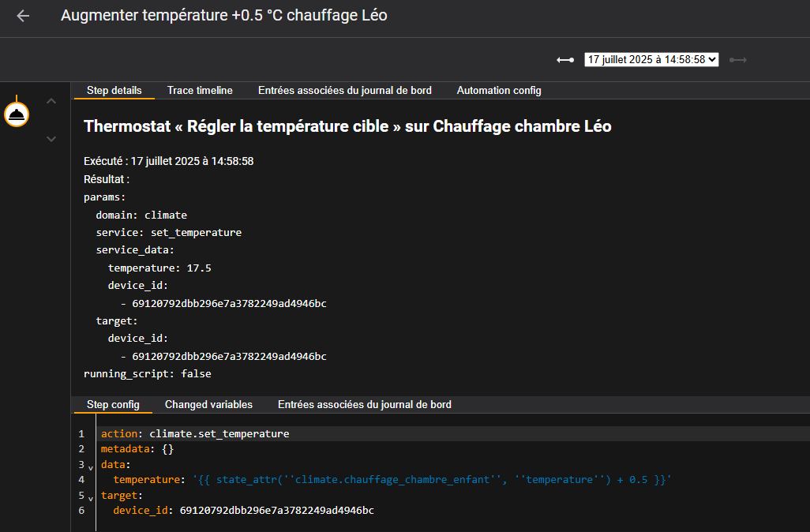Image resolution: width=810 pixels, height=532 pixels.
Task: Click the metadata line in the code editor
Action: pyautogui.click(x=137, y=449)
